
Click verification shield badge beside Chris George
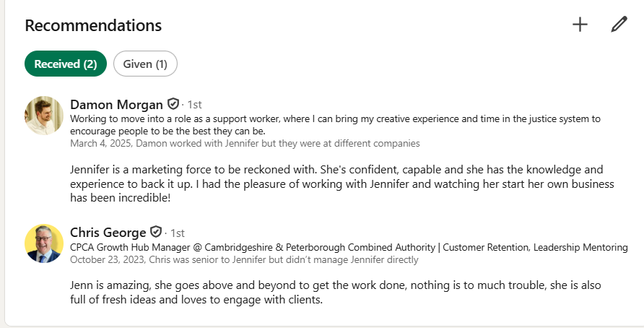point(156,232)
